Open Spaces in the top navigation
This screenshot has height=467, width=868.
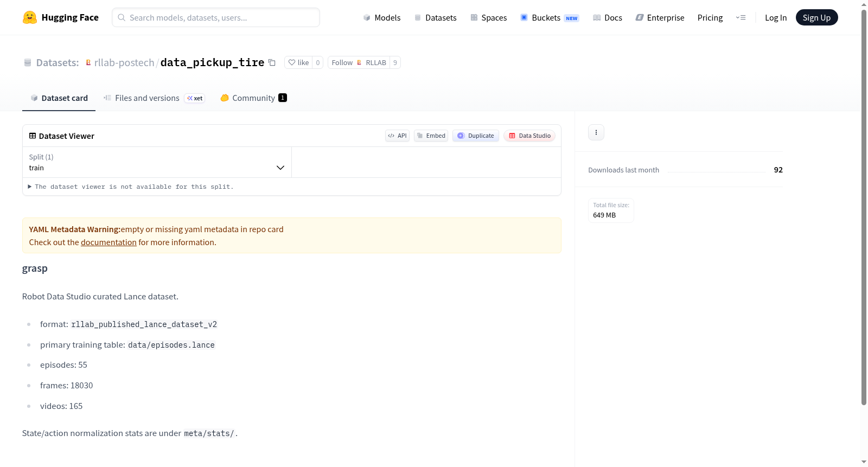pyautogui.click(x=489, y=17)
